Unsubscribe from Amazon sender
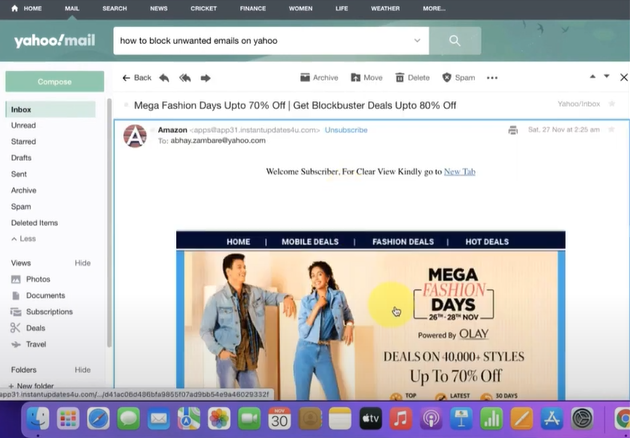This screenshot has height=438, width=630. (346, 130)
